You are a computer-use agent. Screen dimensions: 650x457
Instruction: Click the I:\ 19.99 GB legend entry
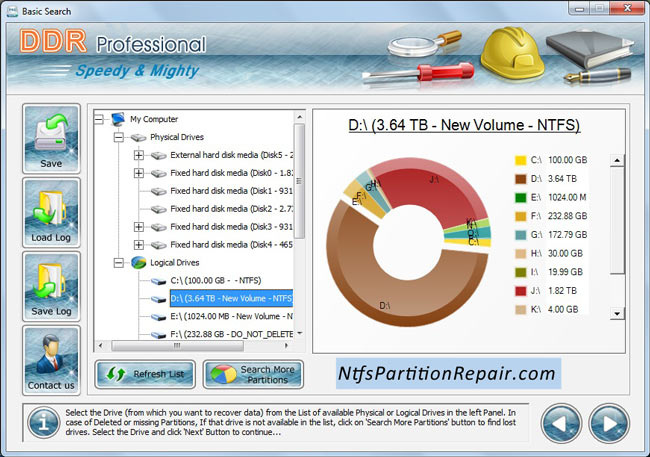(549, 272)
